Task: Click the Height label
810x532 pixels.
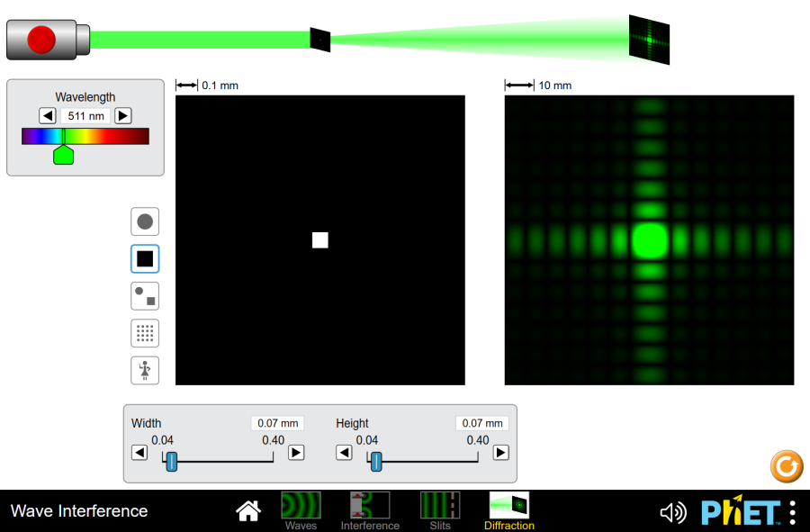Action: (352, 424)
